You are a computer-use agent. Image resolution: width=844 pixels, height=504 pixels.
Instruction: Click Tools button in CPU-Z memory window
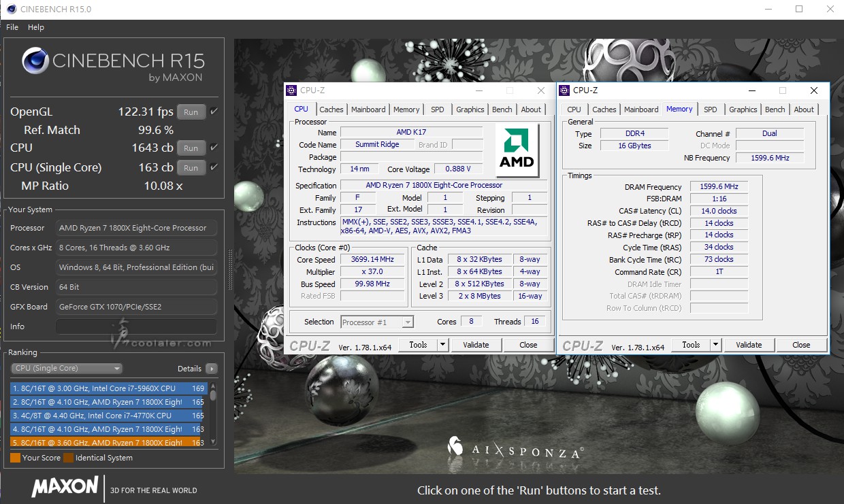click(x=692, y=345)
